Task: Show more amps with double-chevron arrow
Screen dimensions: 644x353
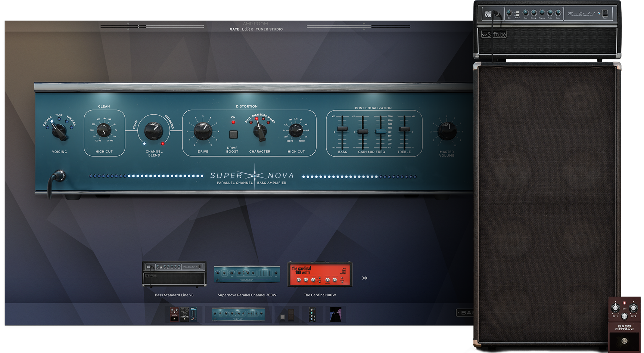Action: (364, 278)
